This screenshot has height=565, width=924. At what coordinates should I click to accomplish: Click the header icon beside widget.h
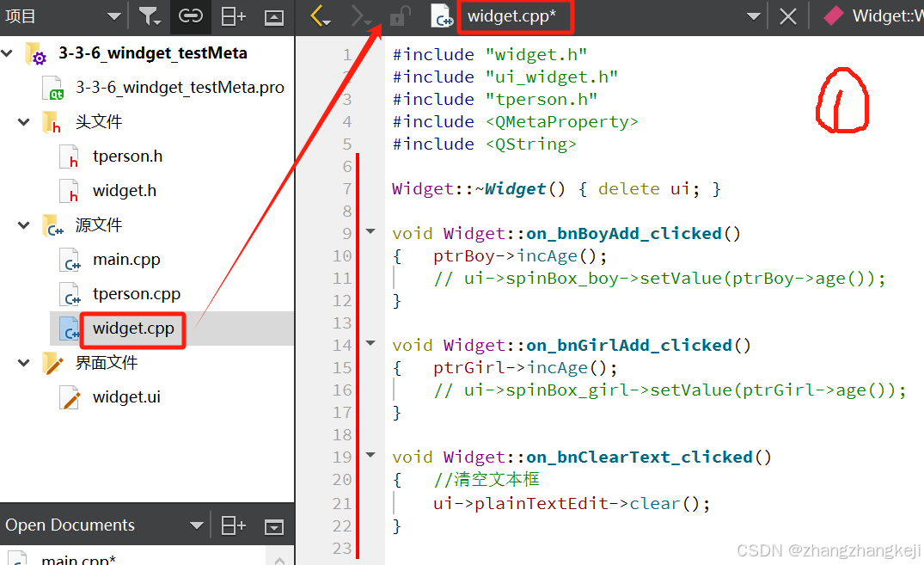pyautogui.click(x=69, y=191)
